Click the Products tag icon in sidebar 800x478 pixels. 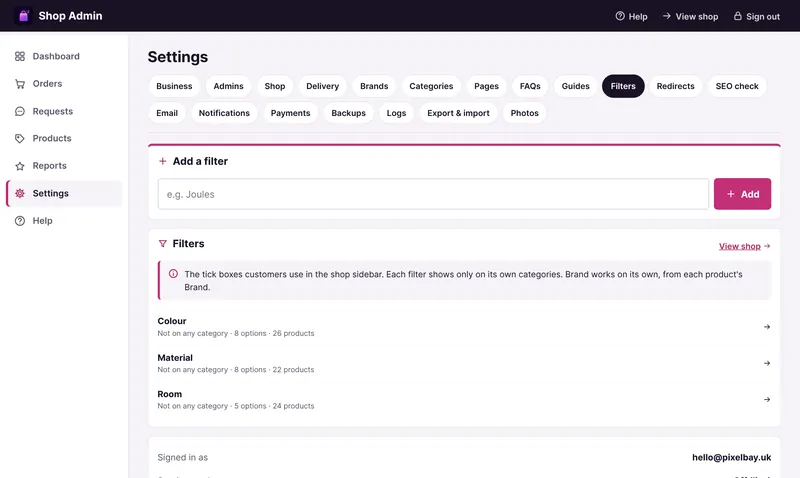pos(20,138)
